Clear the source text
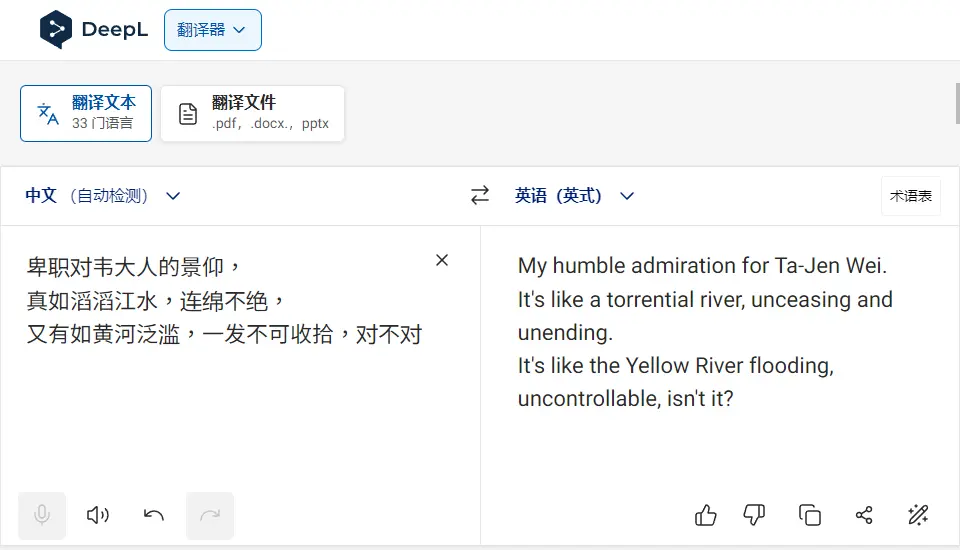 [x=442, y=260]
